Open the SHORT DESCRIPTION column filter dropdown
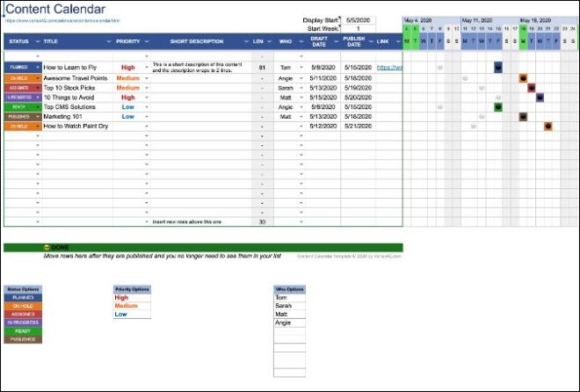 tap(247, 41)
